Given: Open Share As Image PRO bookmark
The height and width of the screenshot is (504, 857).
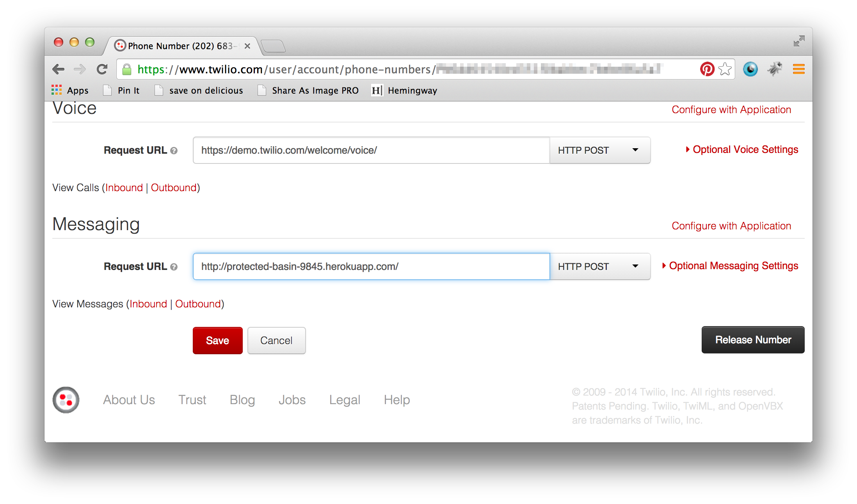Looking at the screenshot, I should tap(308, 90).
